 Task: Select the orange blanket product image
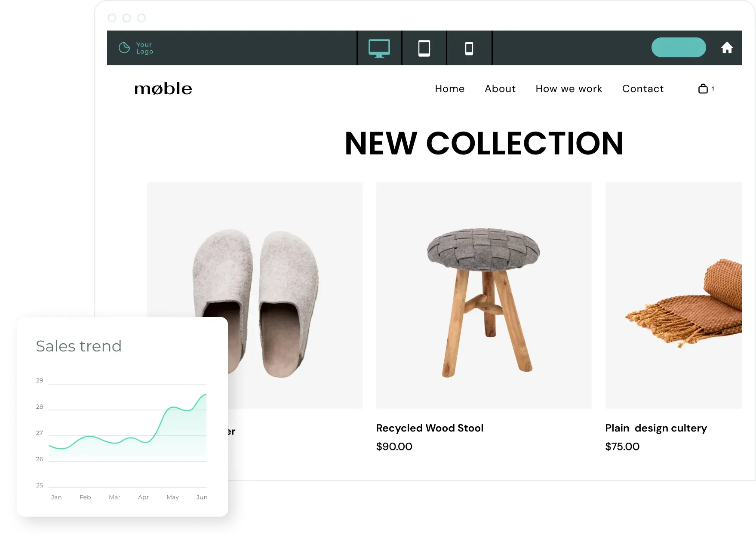click(674, 295)
